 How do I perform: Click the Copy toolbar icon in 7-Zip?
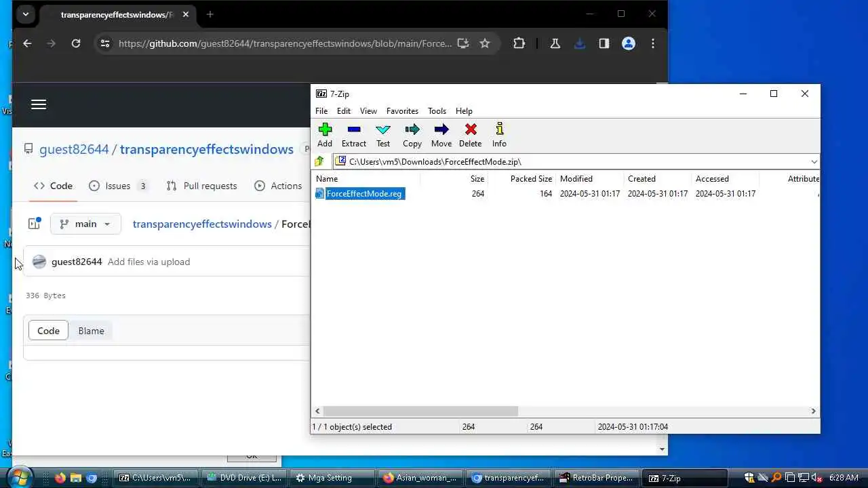(x=412, y=135)
